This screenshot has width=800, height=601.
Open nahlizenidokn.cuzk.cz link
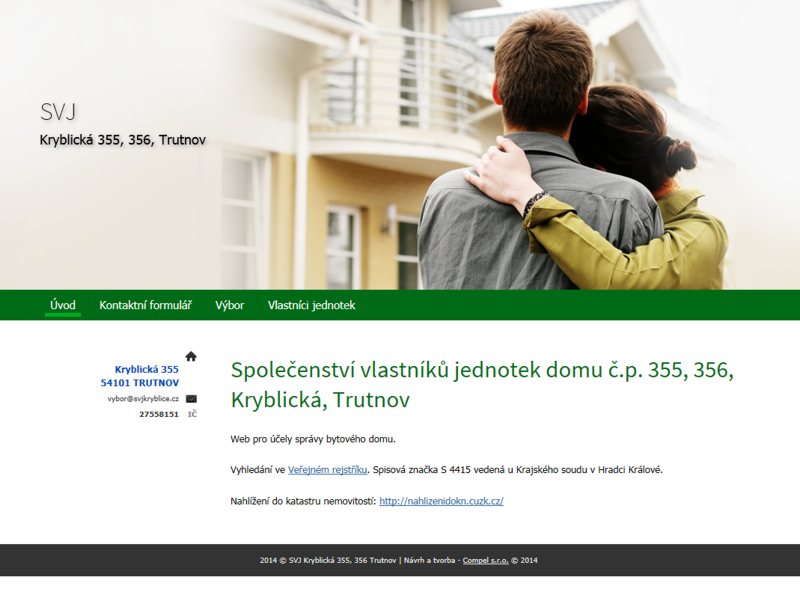tap(441, 501)
